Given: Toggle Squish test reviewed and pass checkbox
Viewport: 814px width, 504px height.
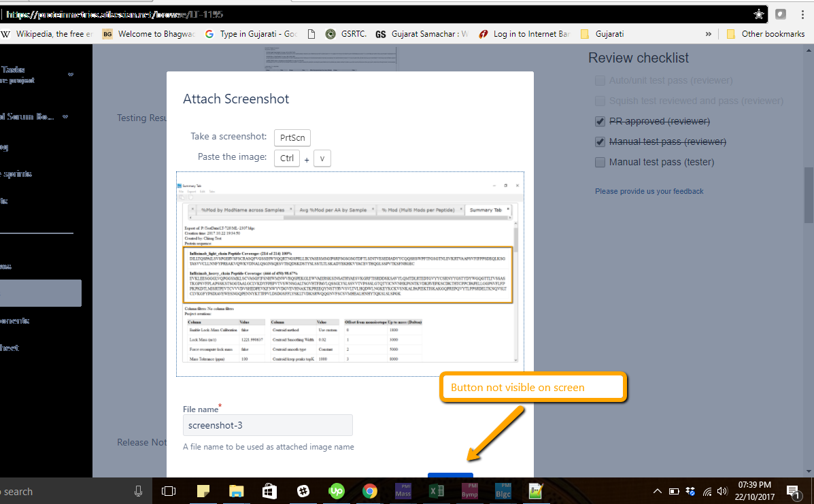Looking at the screenshot, I should [x=600, y=101].
